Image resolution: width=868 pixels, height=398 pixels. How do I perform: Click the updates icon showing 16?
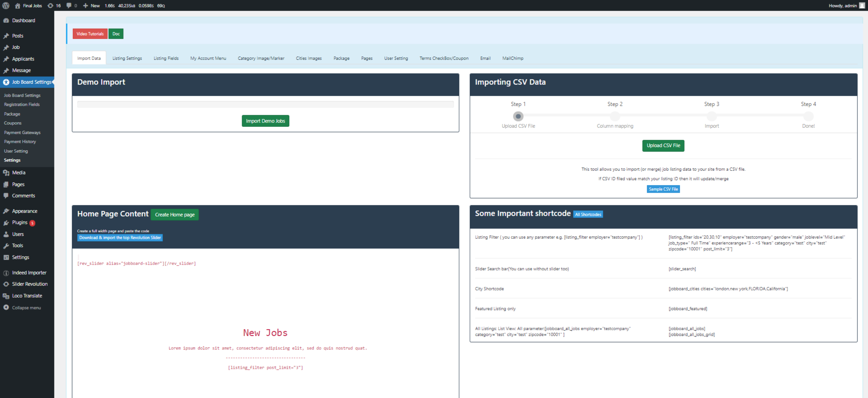tap(51, 5)
